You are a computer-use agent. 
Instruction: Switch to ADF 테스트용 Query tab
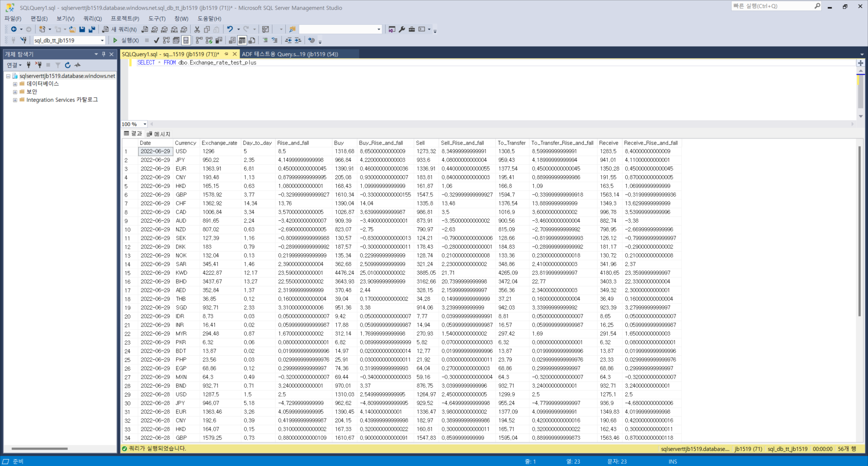click(x=290, y=54)
